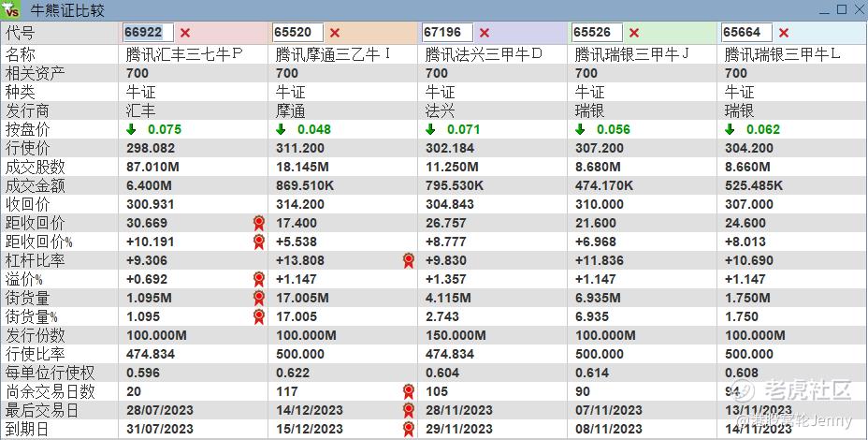Click strike price value 298.082

click(x=151, y=148)
